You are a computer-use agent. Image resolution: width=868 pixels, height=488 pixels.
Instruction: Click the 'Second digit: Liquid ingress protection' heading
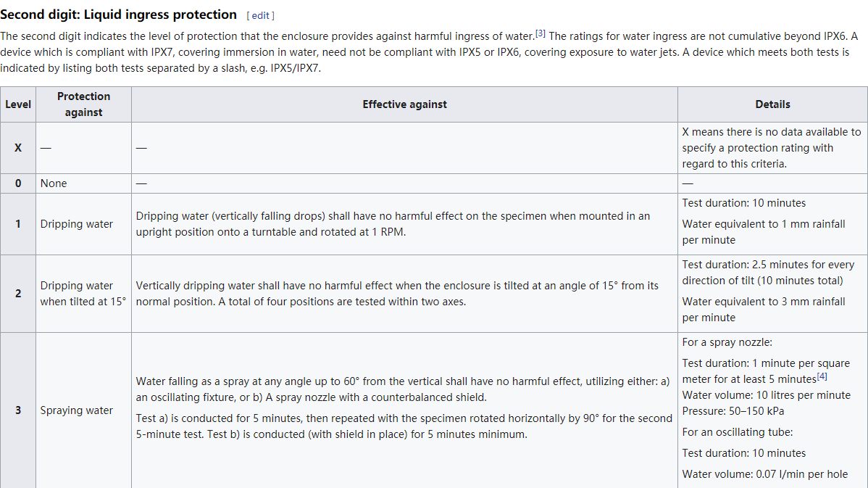point(119,15)
